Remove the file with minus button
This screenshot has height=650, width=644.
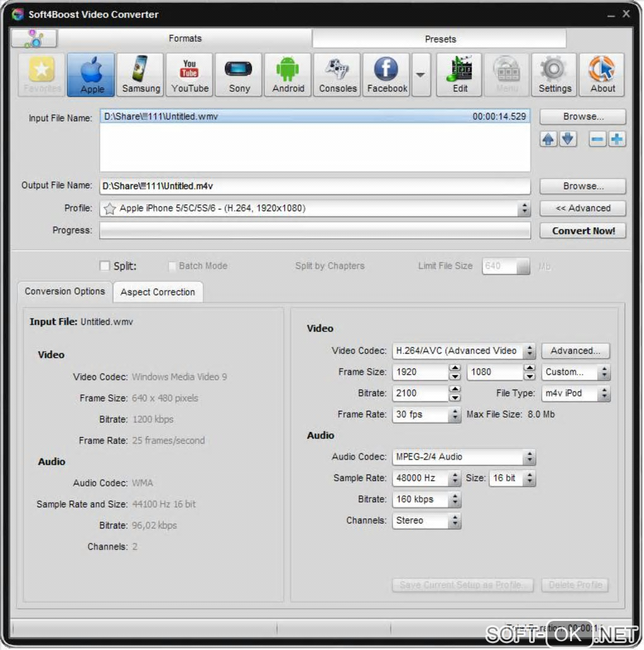point(597,139)
